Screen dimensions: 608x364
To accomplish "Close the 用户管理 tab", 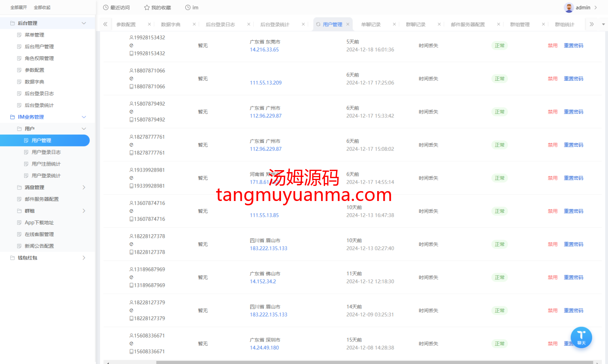I will tap(348, 25).
